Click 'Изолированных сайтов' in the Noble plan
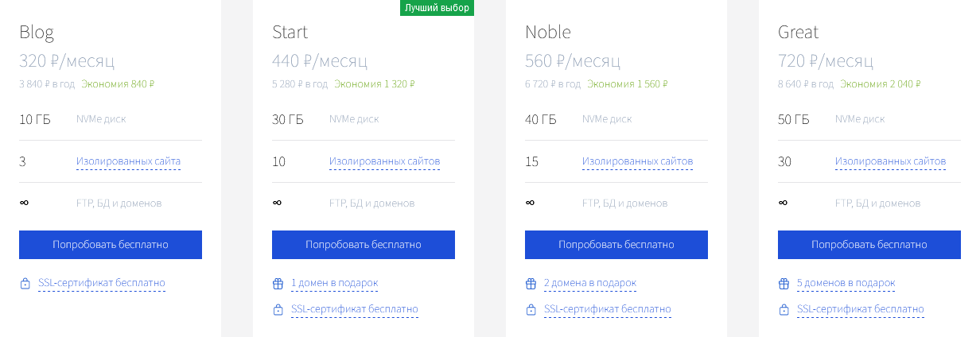This screenshot has width=980, height=337. [637, 161]
